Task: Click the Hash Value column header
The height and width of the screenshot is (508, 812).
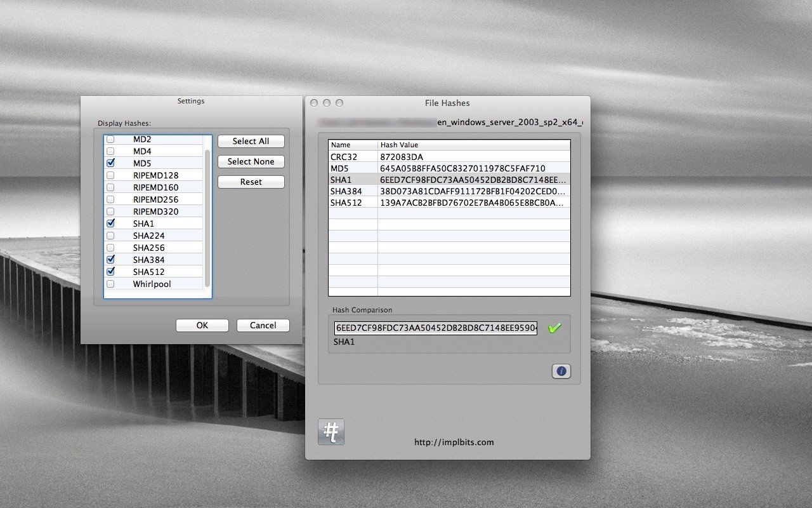Action: pos(473,145)
